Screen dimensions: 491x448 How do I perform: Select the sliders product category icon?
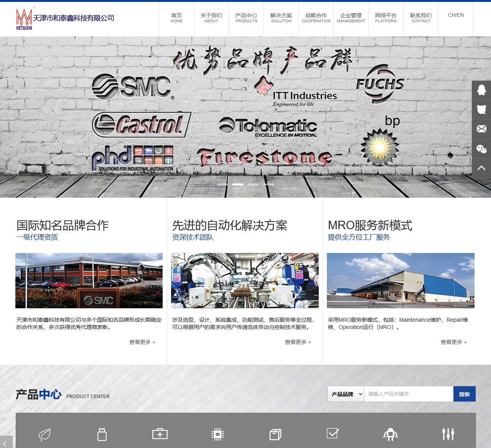[448, 434]
